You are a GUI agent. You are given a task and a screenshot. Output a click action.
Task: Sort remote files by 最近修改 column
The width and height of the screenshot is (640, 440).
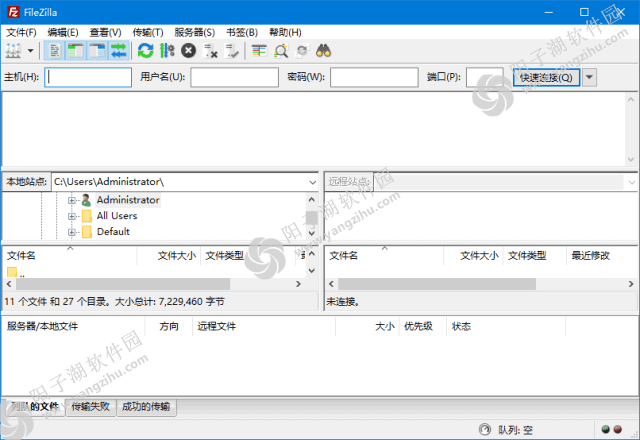pos(601,256)
